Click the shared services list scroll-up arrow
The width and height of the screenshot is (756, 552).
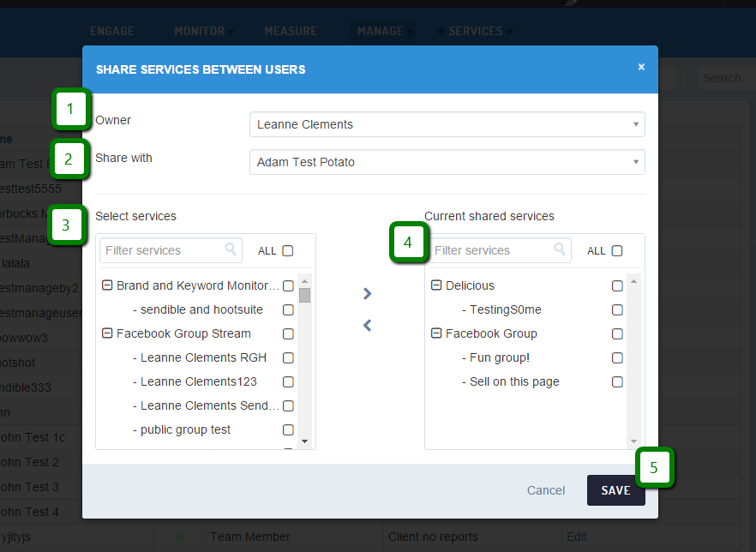(633, 281)
